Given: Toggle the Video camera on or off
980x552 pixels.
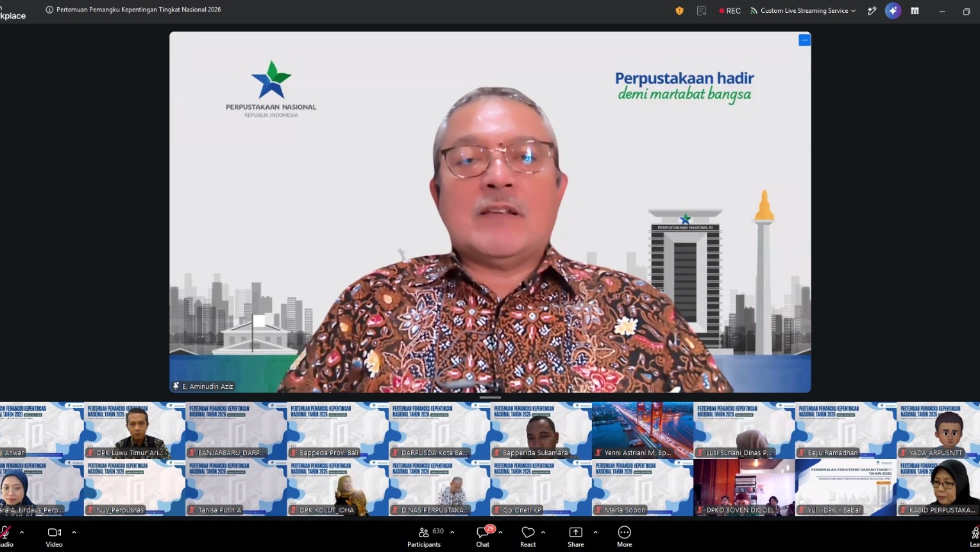Looking at the screenshot, I should [54, 536].
